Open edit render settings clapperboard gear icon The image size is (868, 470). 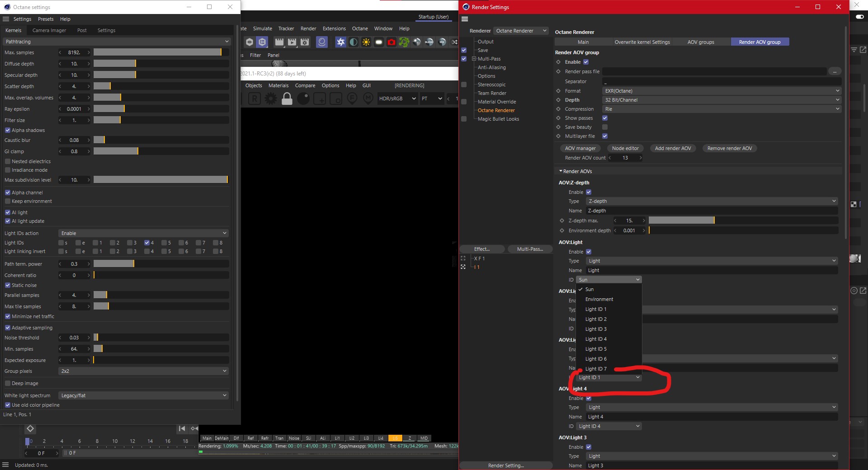(x=305, y=42)
